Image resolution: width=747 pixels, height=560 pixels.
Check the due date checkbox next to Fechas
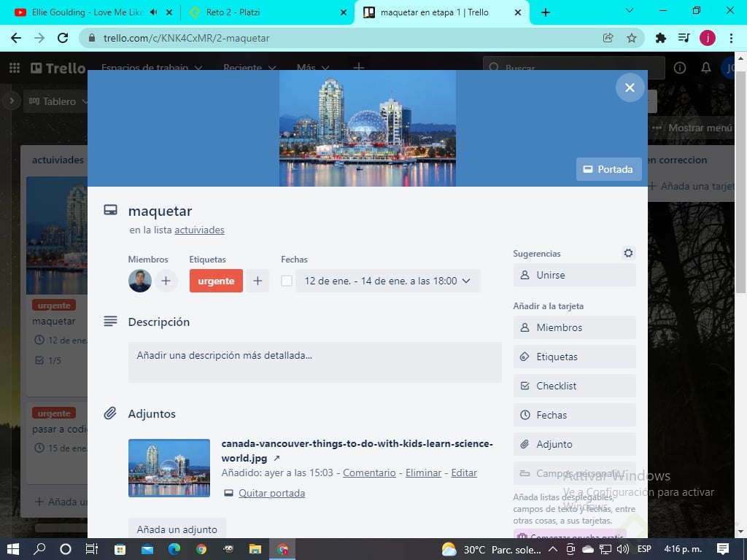(x=287, y=281)
